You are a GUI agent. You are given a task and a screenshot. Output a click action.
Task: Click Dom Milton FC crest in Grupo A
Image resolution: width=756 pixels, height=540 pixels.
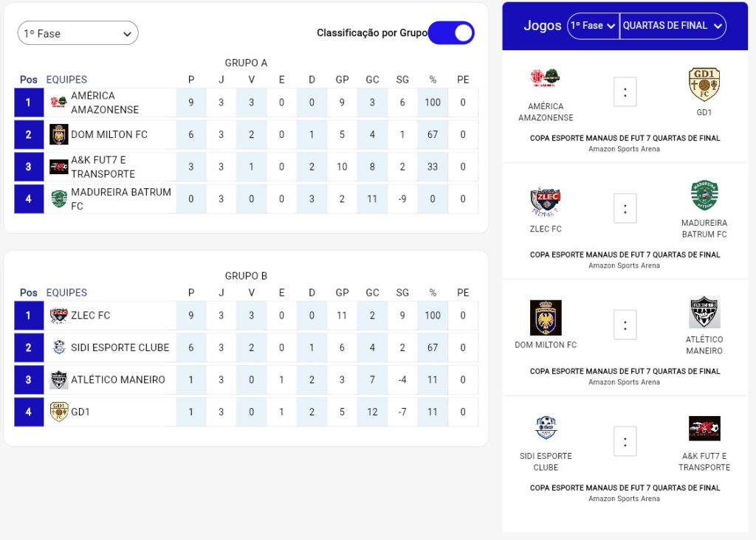point(59,135)
